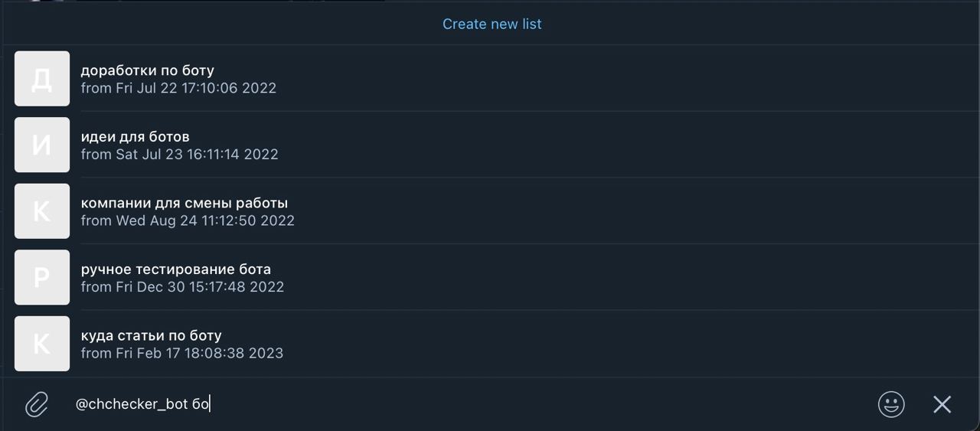Select the 'идеи для ботов' list
Image resolution: width=980 pixels, height=431 pixels.
pos(490,145)
